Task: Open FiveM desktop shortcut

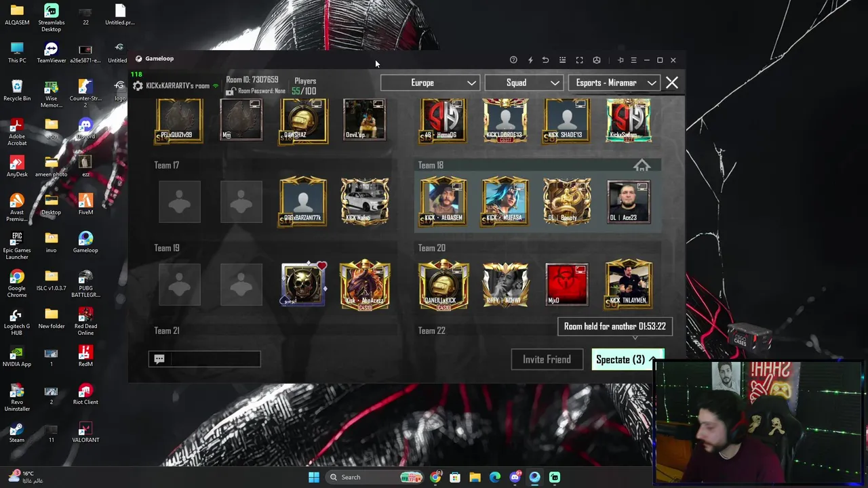Action: pyautogui.click(x=85, y=204)
